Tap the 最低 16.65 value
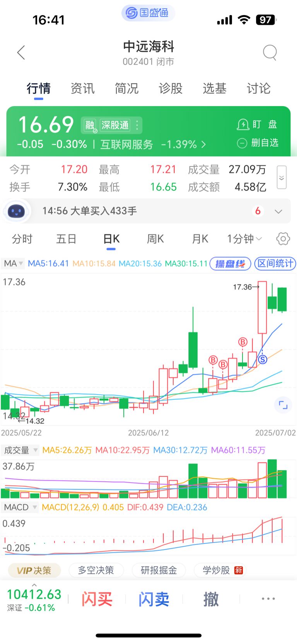 [x=163, y=187]
